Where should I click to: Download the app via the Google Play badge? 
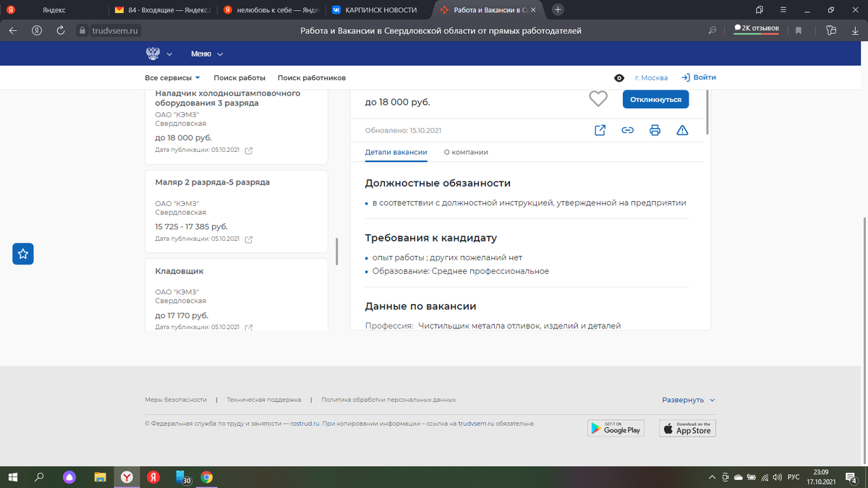[616, 428]
